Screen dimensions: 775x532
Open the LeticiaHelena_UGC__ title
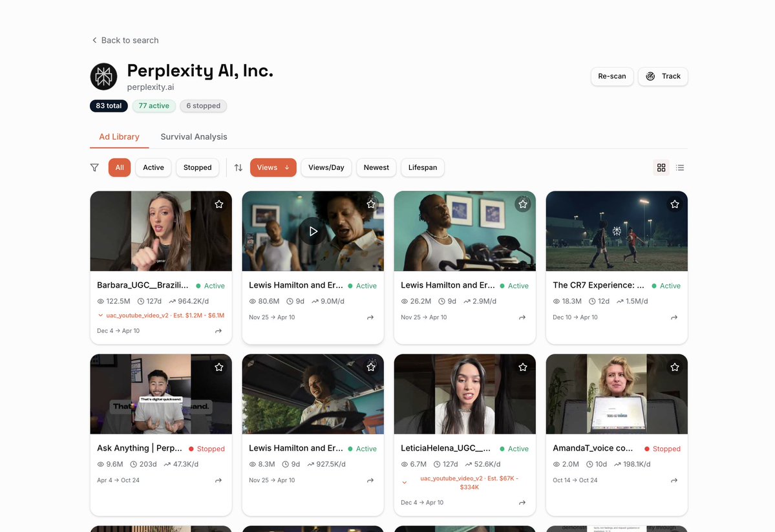coord(446,449)
